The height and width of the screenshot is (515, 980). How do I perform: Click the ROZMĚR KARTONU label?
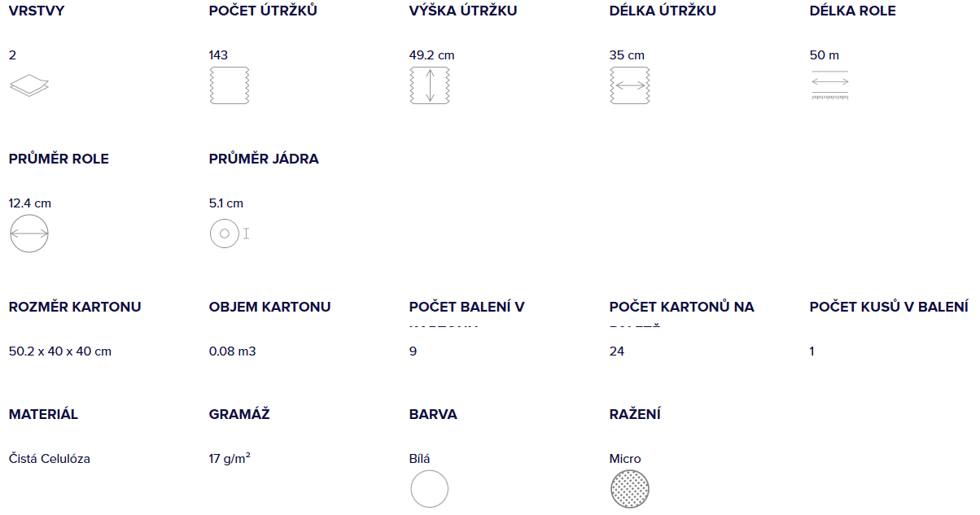tap(75, 307)
